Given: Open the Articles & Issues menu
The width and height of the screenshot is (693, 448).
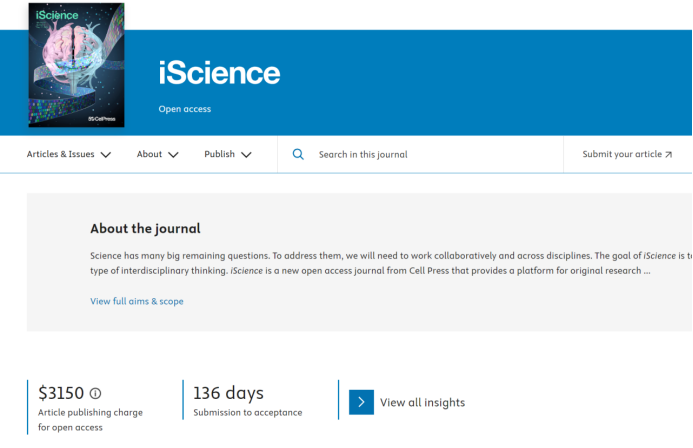Looking at the screenshot, I should (x=61, y=155).
